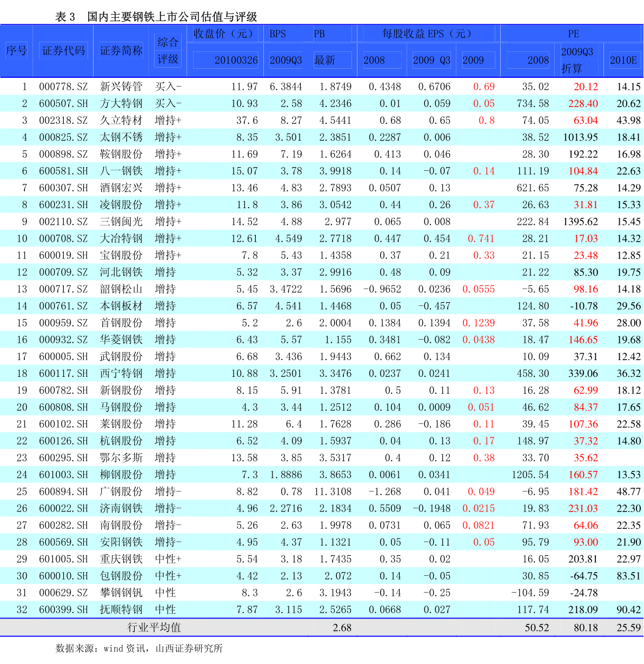Select the stock name 安阳钢铁

[x=121, y=542]
